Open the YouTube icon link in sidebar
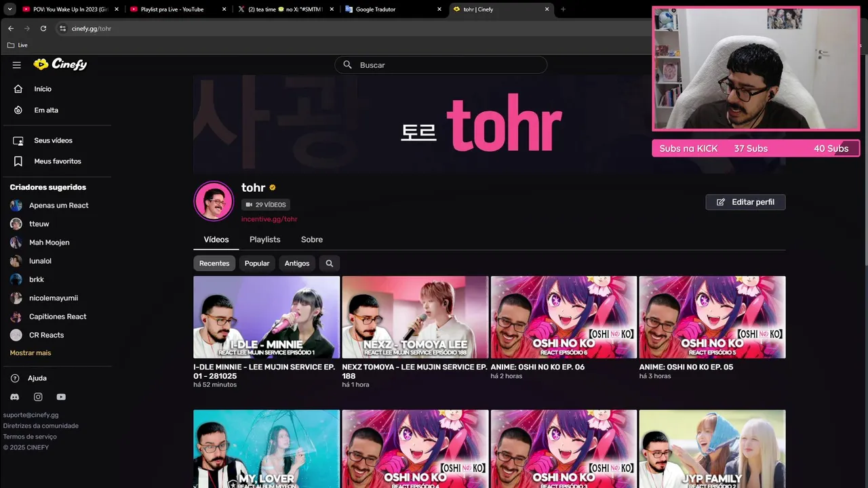Screen dimensions: 868x488 click(61, 397)
